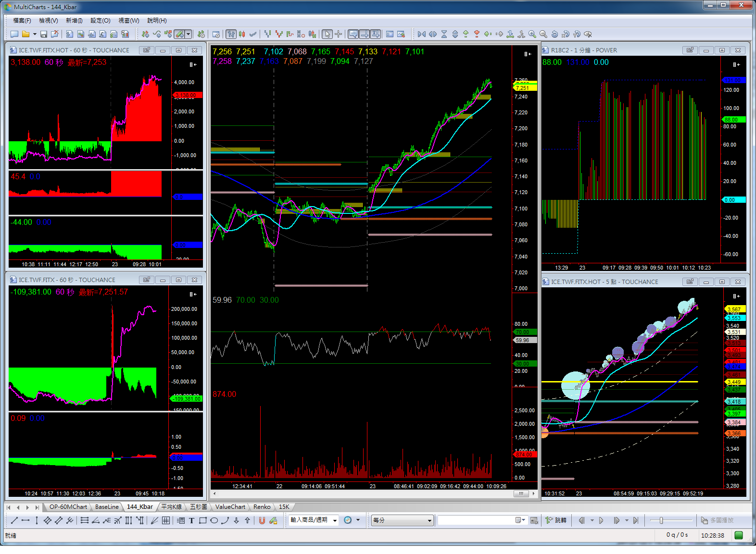The height and width of the screenshot is (554, 756).
Task: Switch to BaseLine workspace tab
Action: tap(107, 507)
